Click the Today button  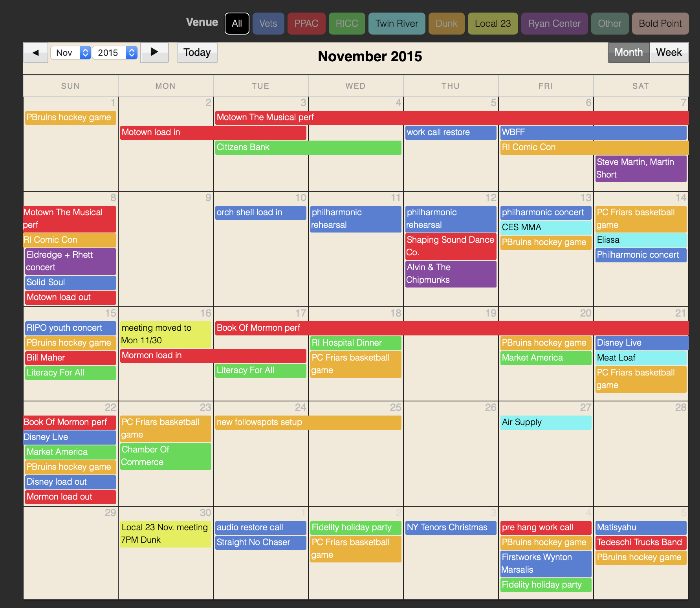[197, 53]
